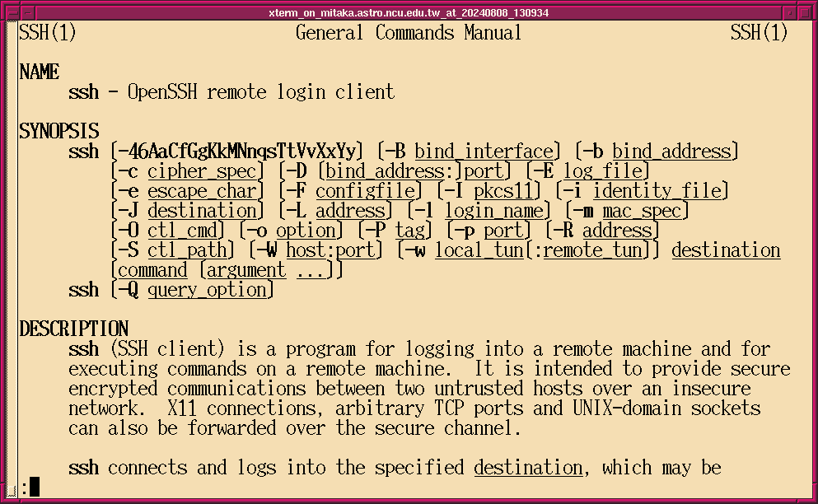The image size is (818, 504).
Task: Click the xterm_on_mitaka title bar text
Action: 409,12
